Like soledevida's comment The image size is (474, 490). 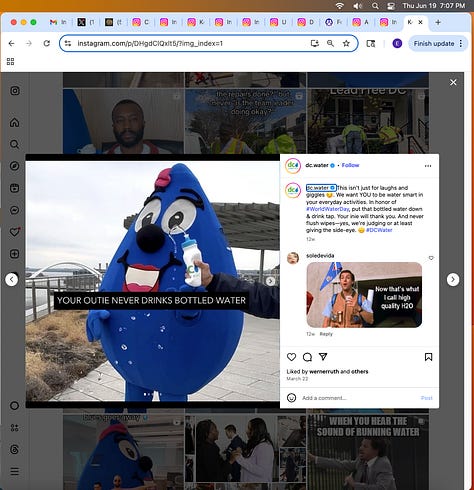click(x=431, y=258)
